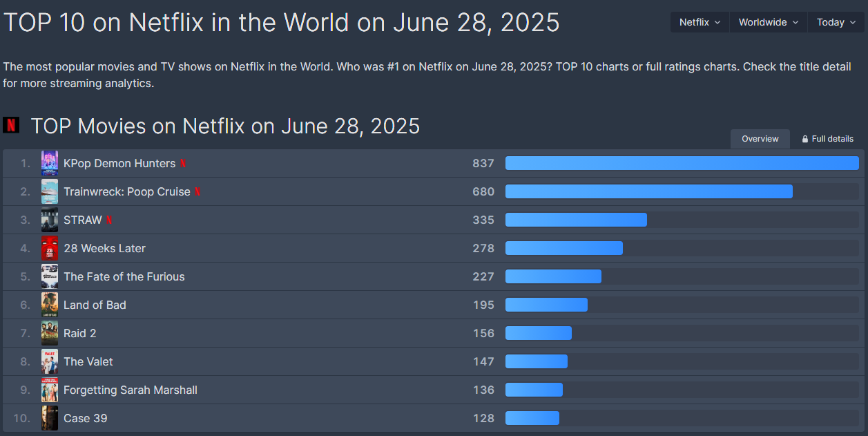Open the Raid 2 title link
Screen dimensions: 868x436
point(80,333)
